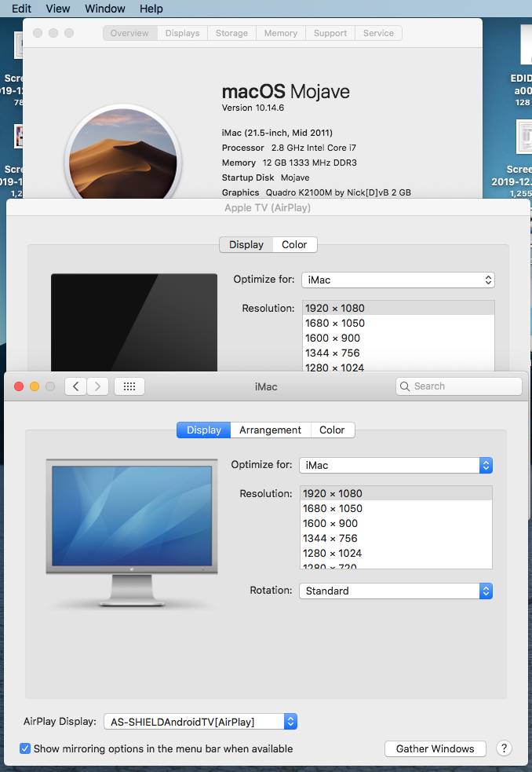The image size is (532, 772).
Task: Open help with the question mark button
Action: pos(504,748)
